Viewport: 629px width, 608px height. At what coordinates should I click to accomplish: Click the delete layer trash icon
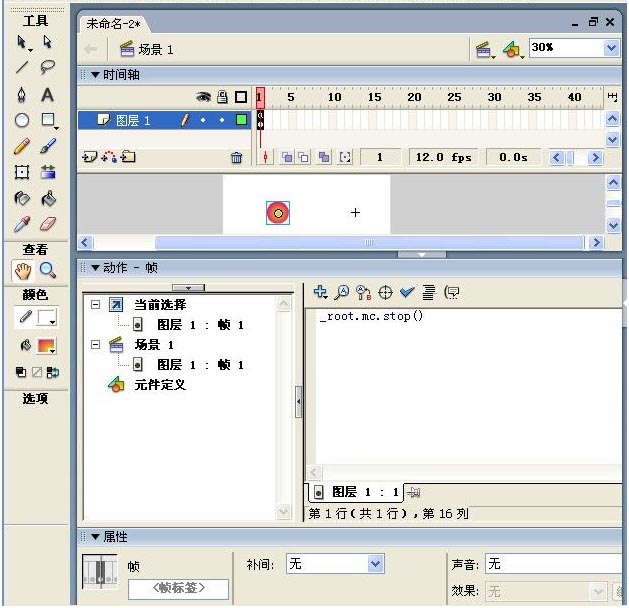237,158
